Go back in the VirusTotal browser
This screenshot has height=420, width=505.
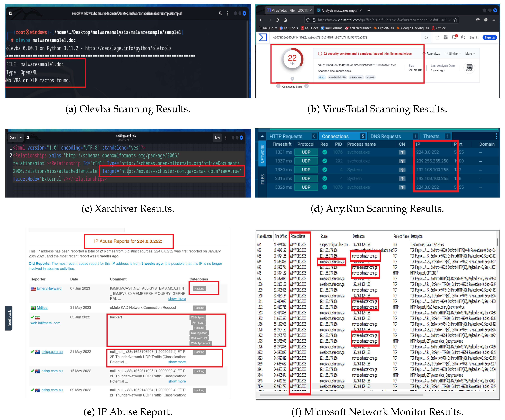click(x=261, y=20)
